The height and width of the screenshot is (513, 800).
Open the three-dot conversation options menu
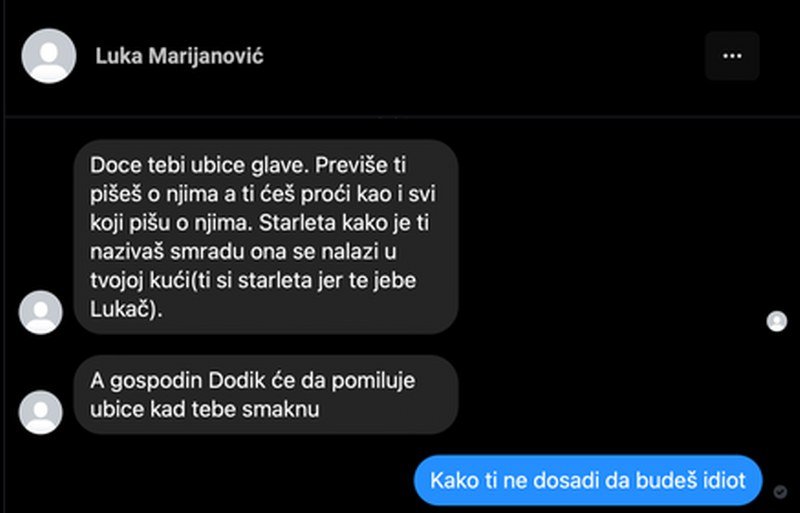pyautogui.click(x=732, y=56)
